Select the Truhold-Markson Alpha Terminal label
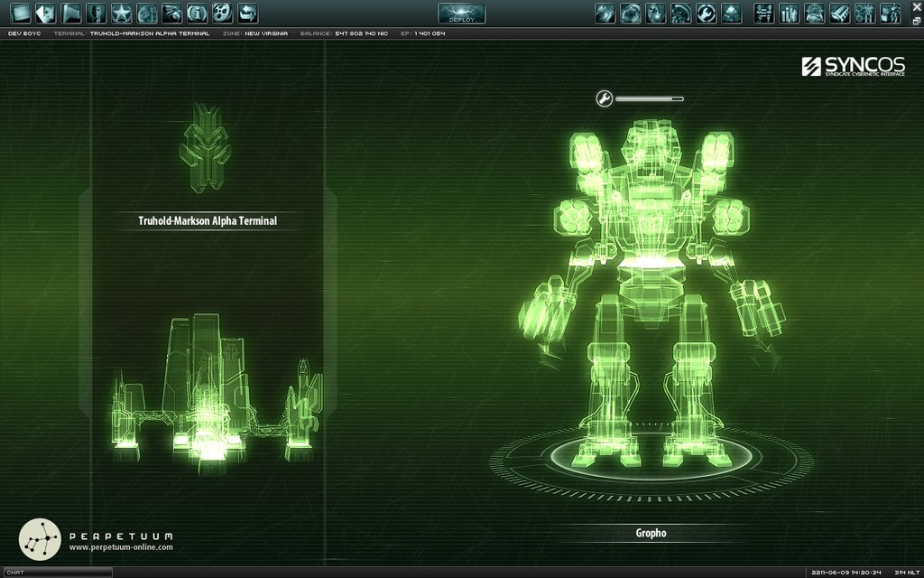Image resolution: width=924 pixels, height=578 pixels. tap(208, 220)
